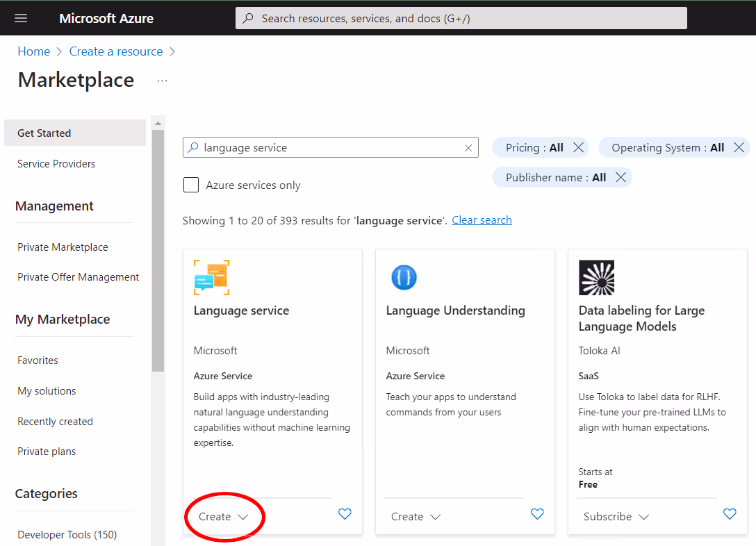Clear the language service search text
This screenshot has height=546, width=756.
[x=468, y=148]
